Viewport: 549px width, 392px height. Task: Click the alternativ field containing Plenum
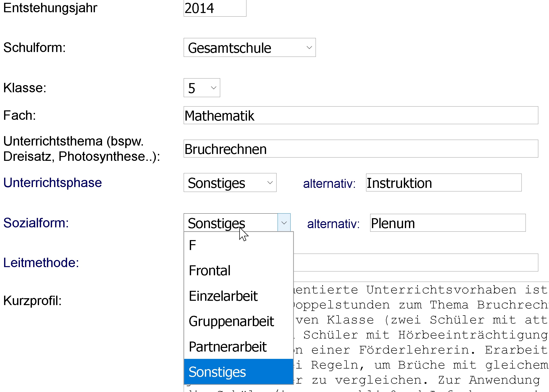[447, 223]
